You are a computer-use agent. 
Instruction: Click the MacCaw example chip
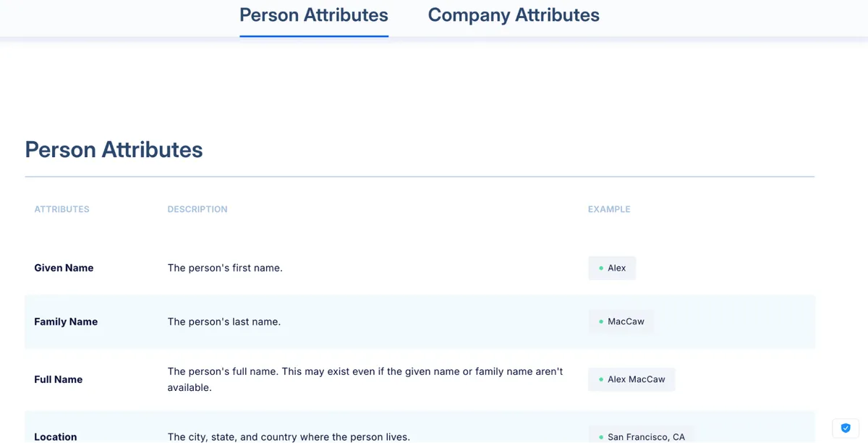[x=621, y=321]
